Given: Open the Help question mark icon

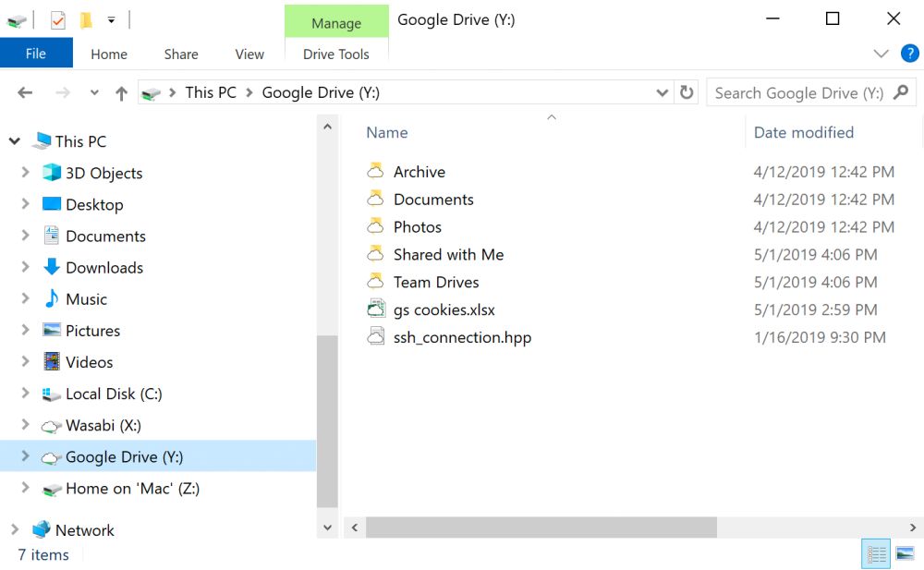Looking at the screenshot, I should click(909, 54).
